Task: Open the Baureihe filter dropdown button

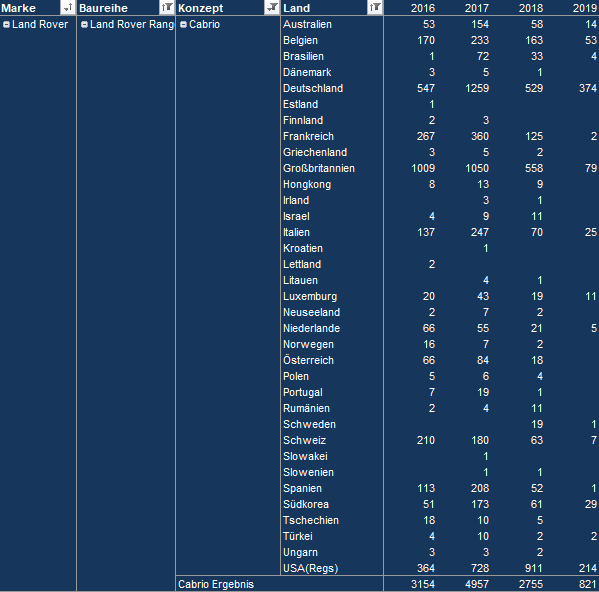Action: (167, 7)
